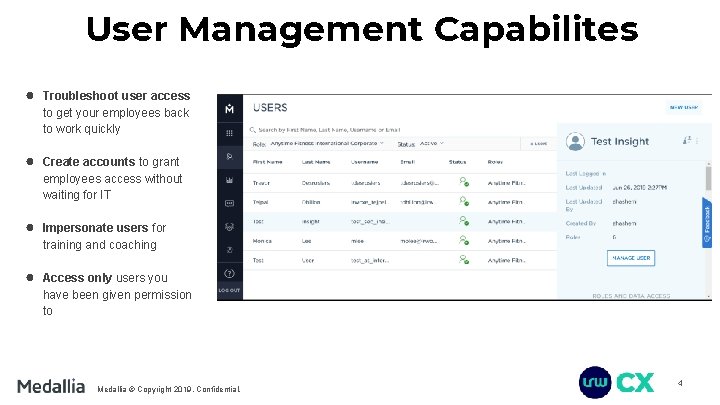Click the user search input field
Viewport: 720px width, 405px height.
[x=402, y=130]
